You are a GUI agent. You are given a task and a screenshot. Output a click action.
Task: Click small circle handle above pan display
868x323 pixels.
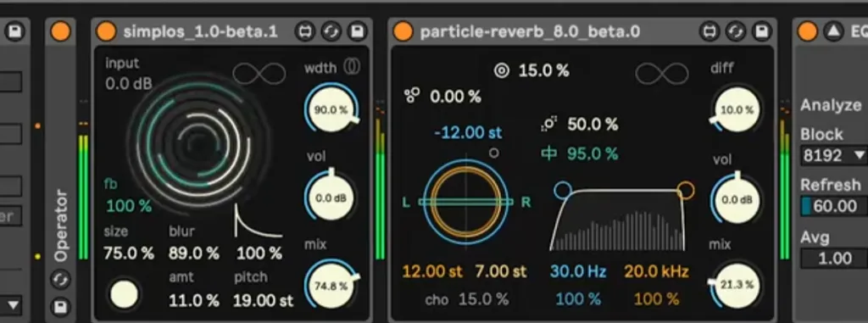[494, 153]
